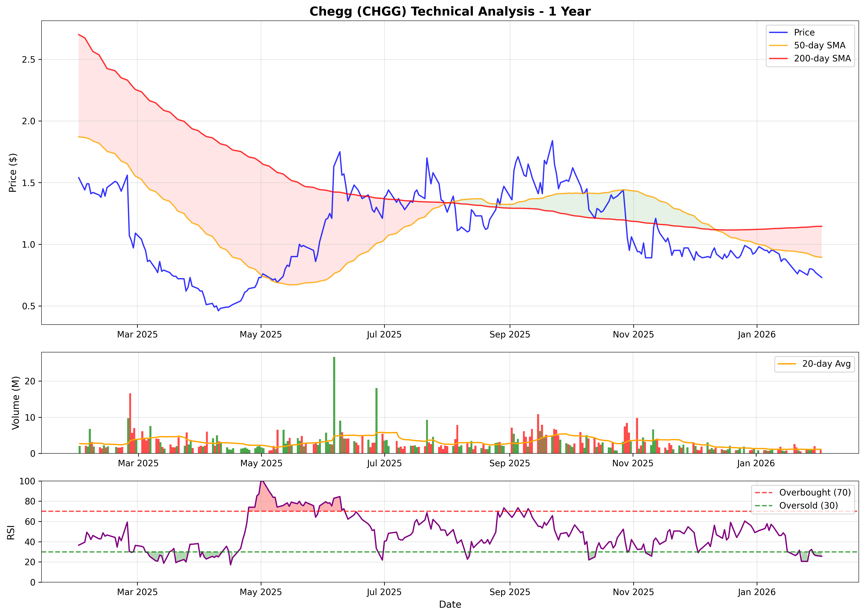The image size is (865, 616).
Task: Click "Nov 2025" under the price chart
Action: tap(633, 335)
